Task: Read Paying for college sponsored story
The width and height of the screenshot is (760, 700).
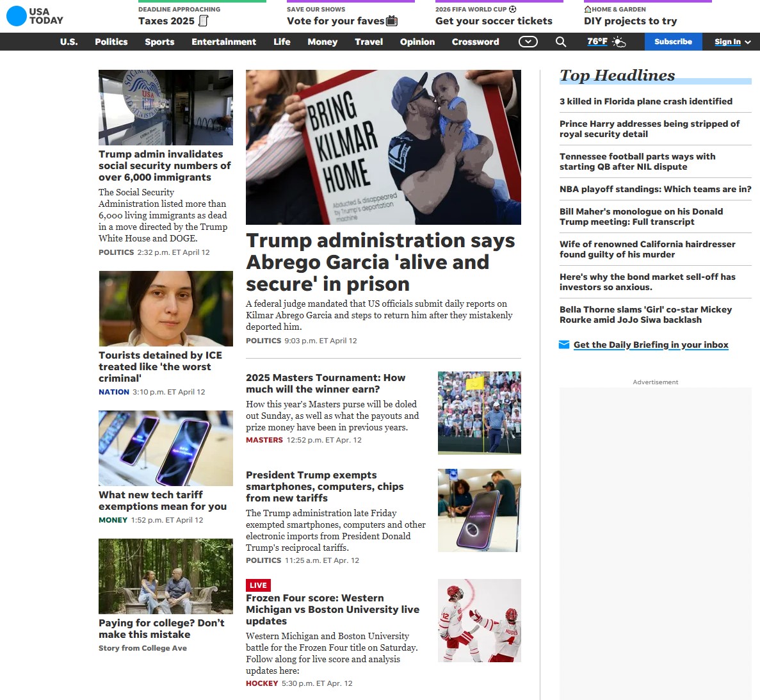Action: 161,629
